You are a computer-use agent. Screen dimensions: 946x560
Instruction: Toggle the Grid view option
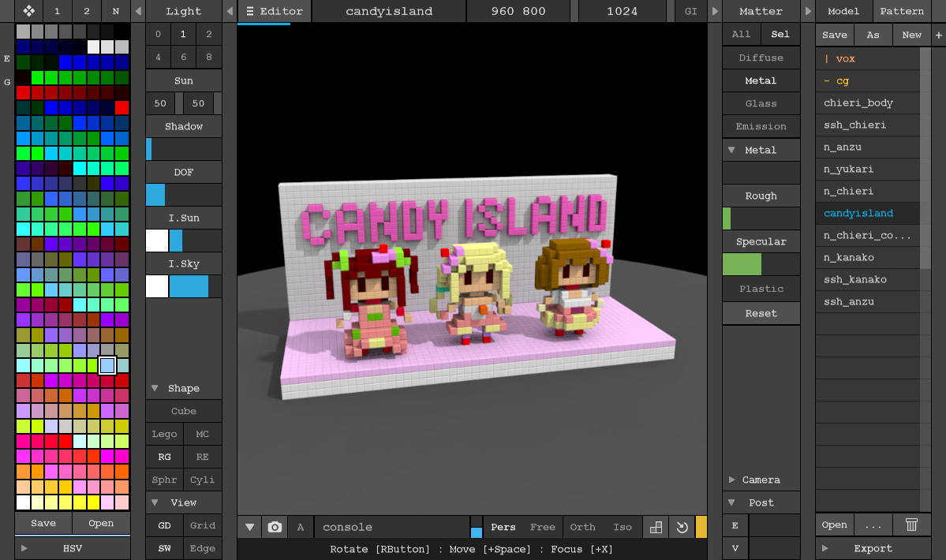click(203, 525)
